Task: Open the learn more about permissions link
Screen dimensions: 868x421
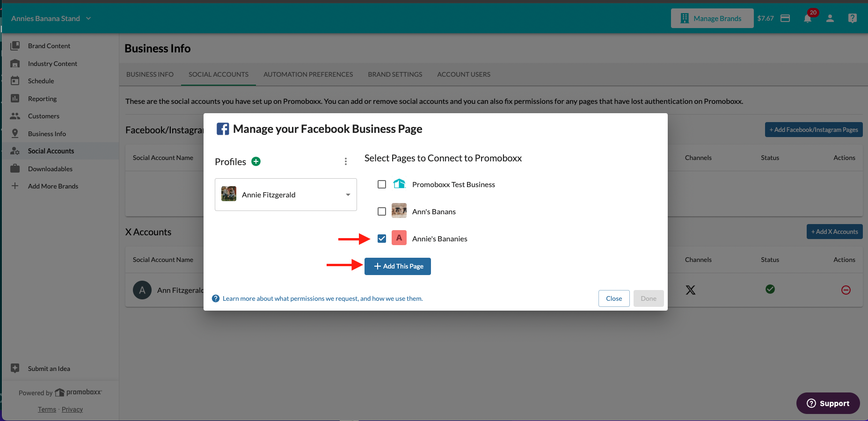Action: click(x=322, y=298)
